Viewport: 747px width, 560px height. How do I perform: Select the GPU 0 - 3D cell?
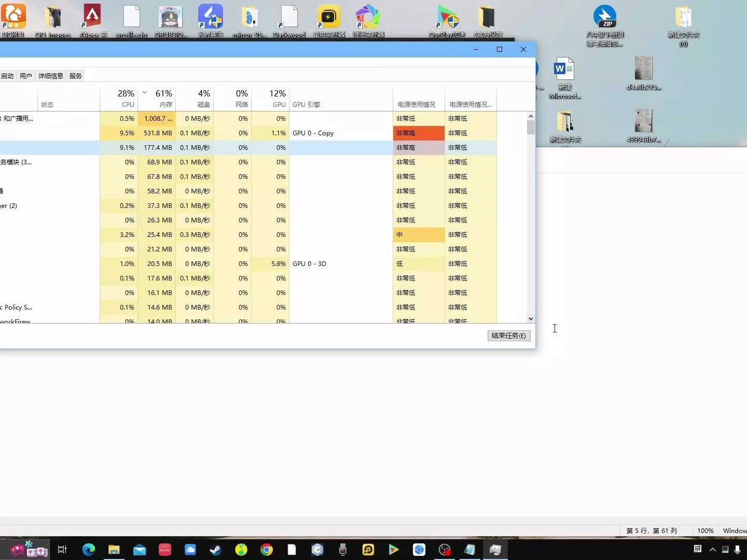tap(341, 263)
